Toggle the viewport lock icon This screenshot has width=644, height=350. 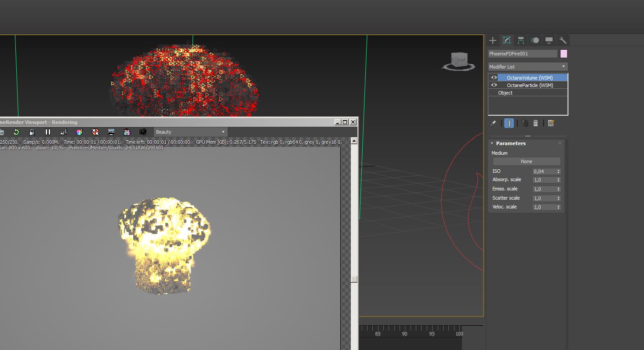pyautogui.click(x=32, y=132)
